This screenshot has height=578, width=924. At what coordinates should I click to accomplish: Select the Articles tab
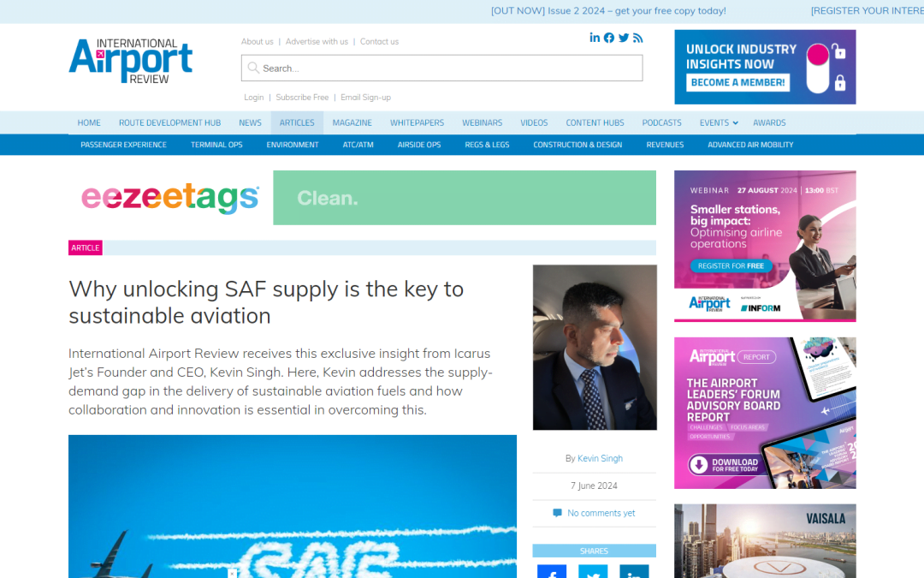coord(297,122)
